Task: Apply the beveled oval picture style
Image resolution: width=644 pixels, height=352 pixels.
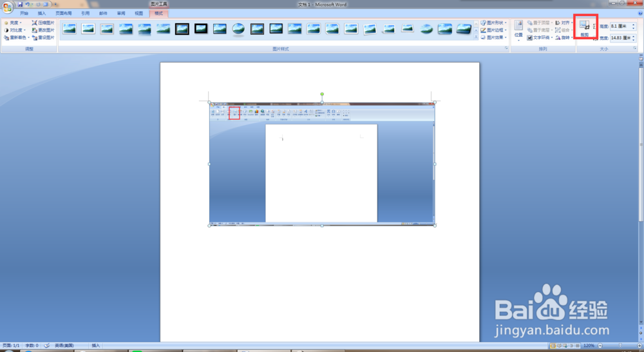Action: click(238, 29)
